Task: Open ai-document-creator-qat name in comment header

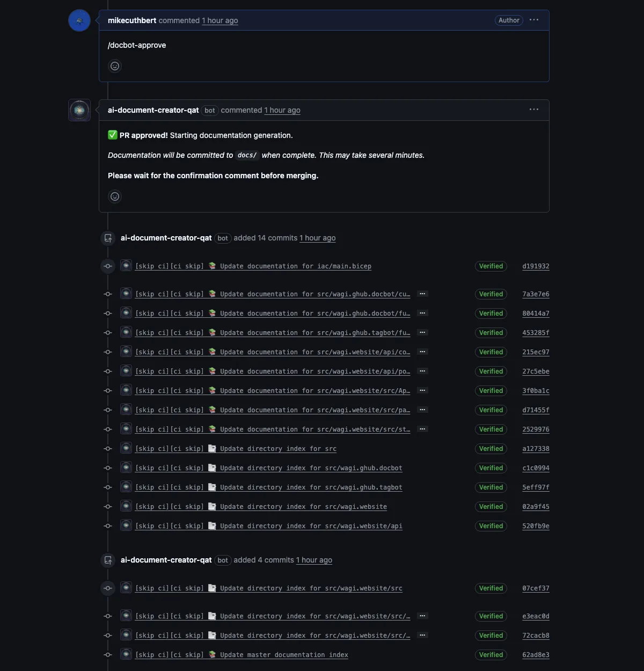Action: click(153, 110)
